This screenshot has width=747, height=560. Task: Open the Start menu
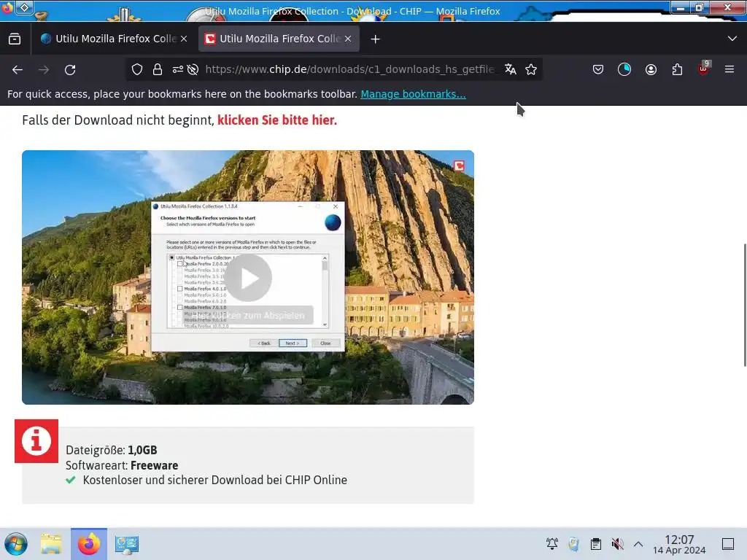16,544
